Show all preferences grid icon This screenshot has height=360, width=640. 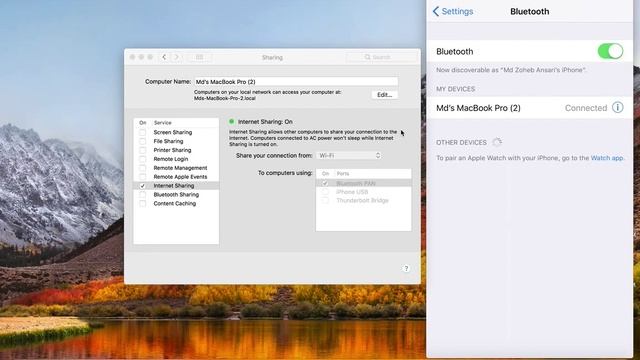tap(200, 57)
